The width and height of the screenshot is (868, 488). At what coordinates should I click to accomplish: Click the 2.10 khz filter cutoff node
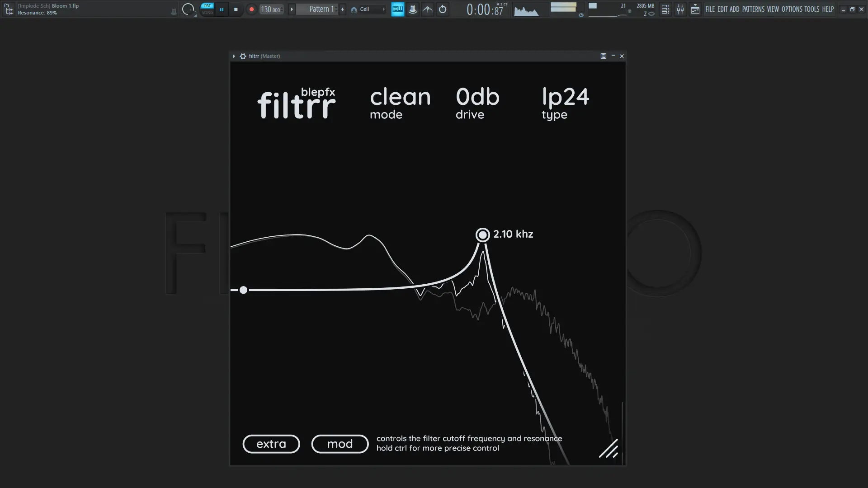coord(483,235)
